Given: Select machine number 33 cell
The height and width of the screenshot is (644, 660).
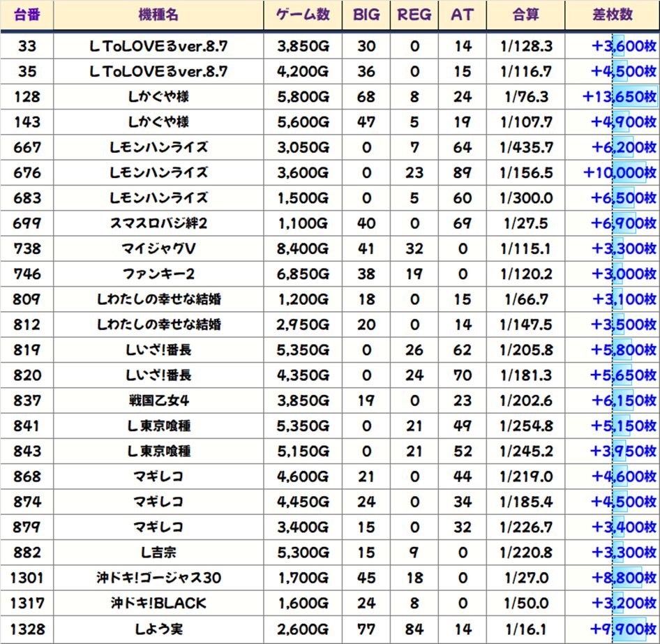Looking at the screenshot, I should point(27,46).
